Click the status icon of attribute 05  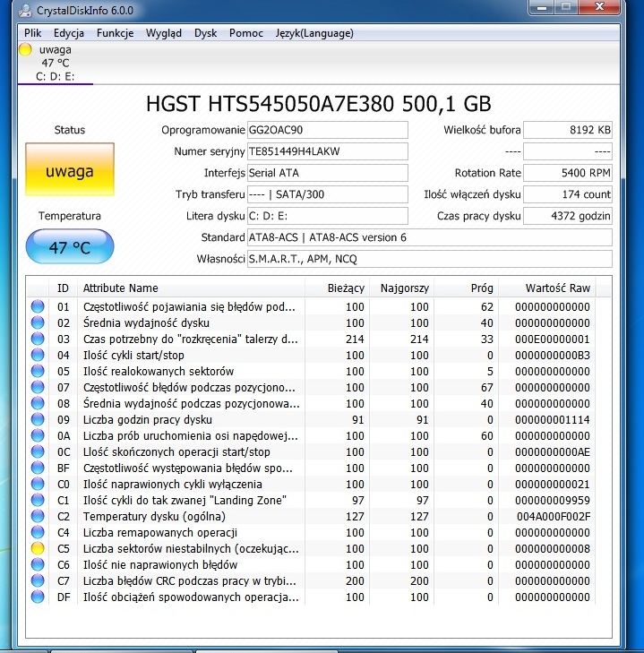tap(38, 371)
